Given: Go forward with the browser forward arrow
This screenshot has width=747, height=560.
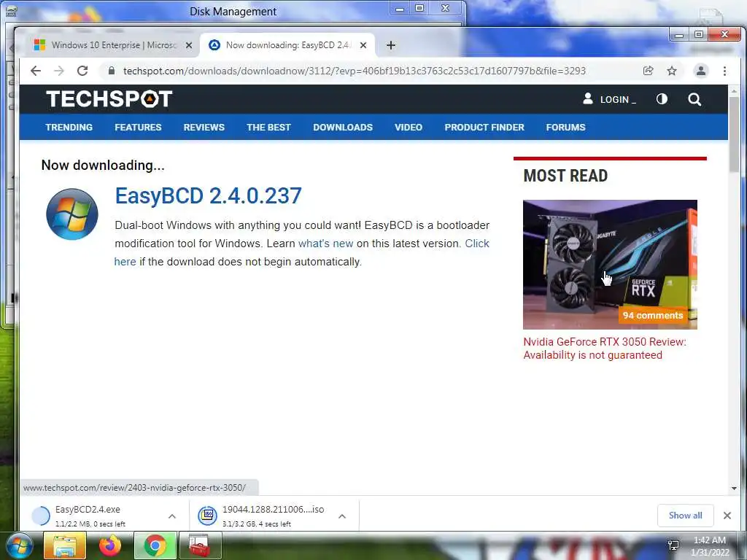Looking at the screenshot, I should click(59, 71).
